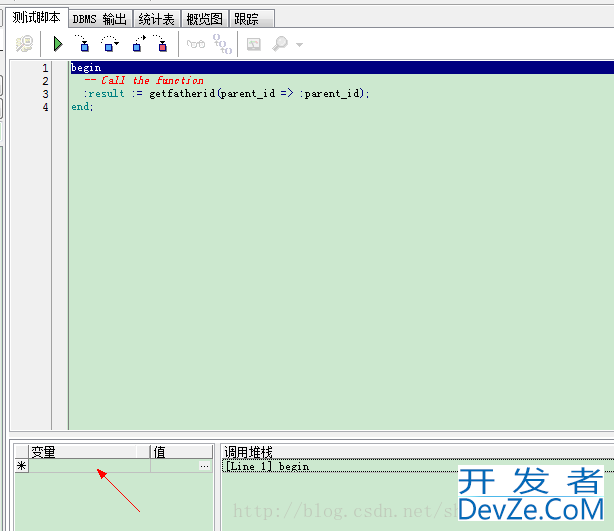Run to next exception with red box
Viewport: 614px width, 531px height.
pos(161,43)
